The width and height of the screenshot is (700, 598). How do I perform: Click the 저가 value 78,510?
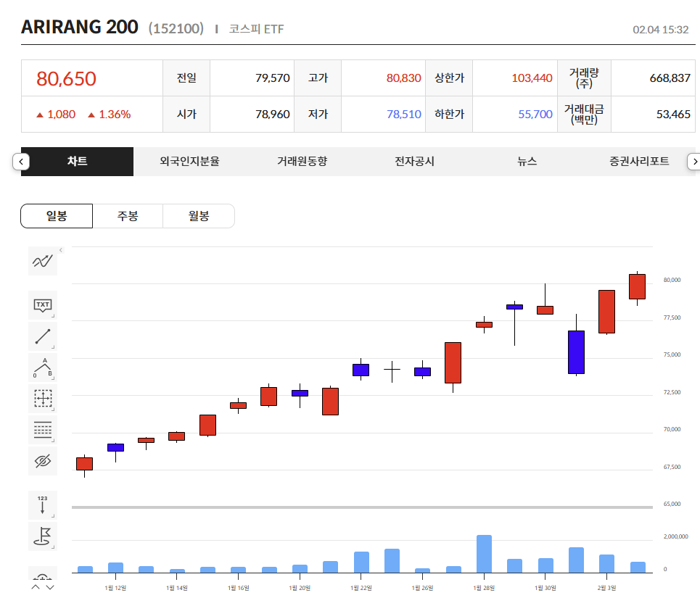pyautogui.click(x=403, y=115)
